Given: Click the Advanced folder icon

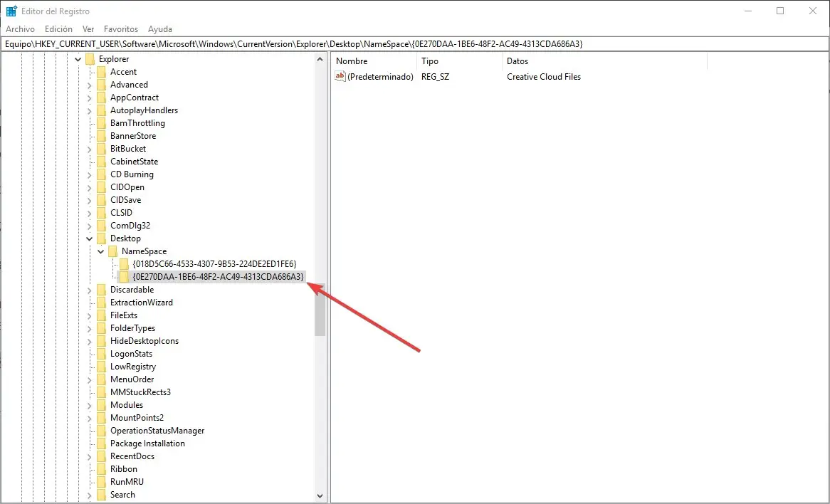Looking at the screenshot, I should (102, 85).
